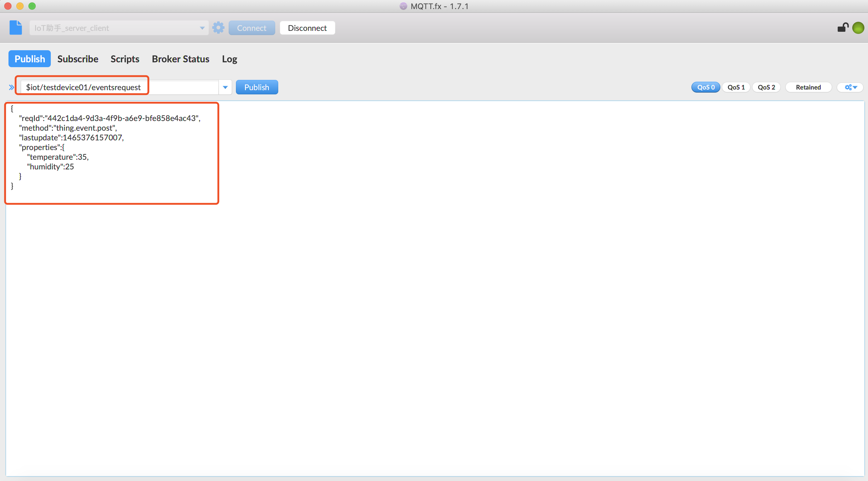Open the Log tab

click(230, 59)
